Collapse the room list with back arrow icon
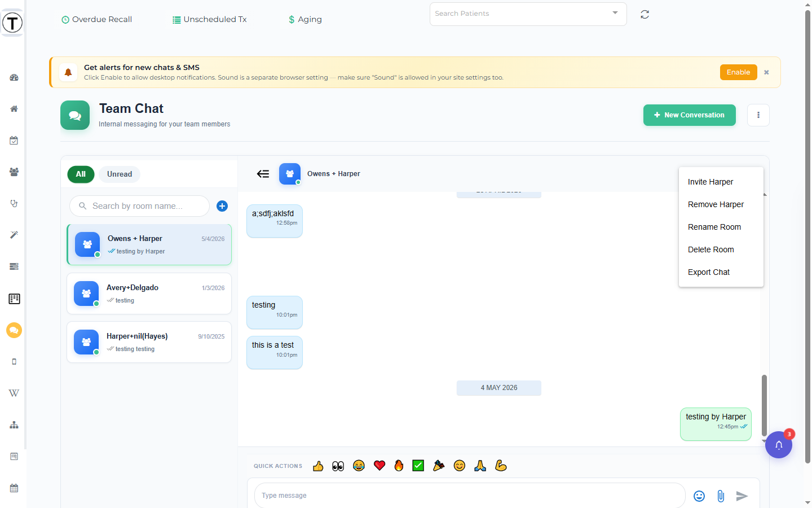The width and height of the screenshot is (812, 508). [x=263, y=174]
